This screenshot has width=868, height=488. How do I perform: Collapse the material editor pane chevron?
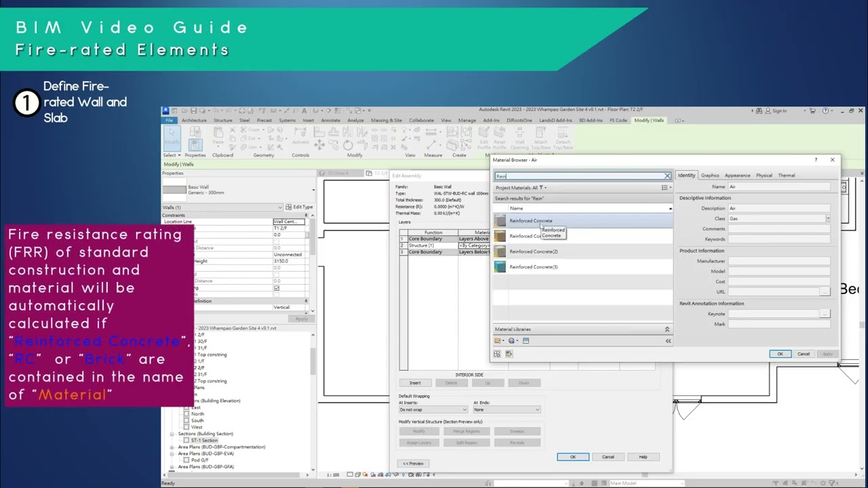(668, 341)
